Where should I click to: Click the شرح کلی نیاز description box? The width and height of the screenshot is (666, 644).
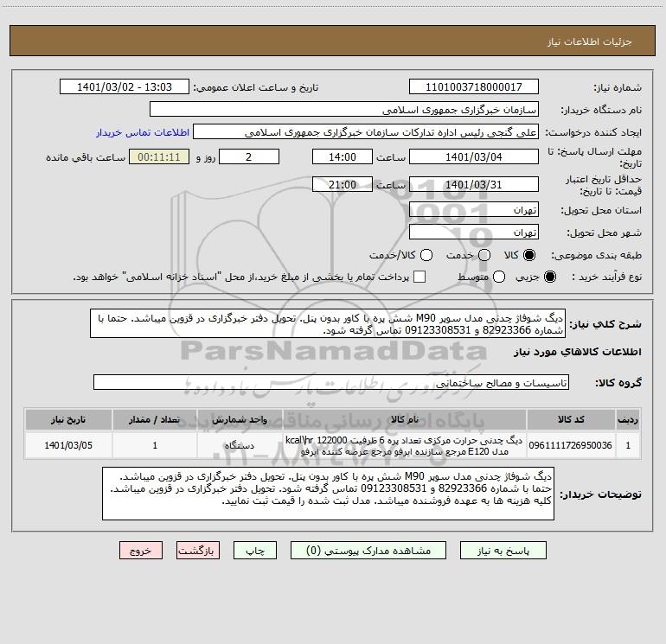click(x=328, y=324)
